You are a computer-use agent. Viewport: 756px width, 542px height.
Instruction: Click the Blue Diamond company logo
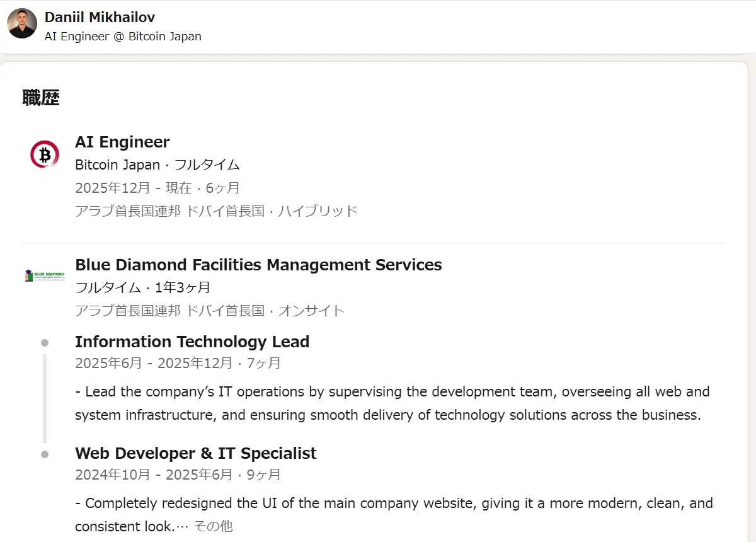[x=45, y=276]
